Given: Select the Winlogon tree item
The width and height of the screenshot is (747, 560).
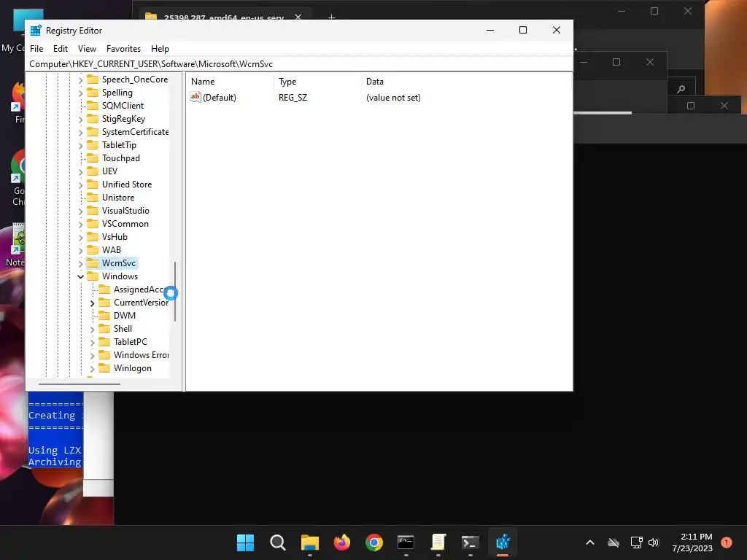Looking at the screenshot, I should (x=133, y=368).
